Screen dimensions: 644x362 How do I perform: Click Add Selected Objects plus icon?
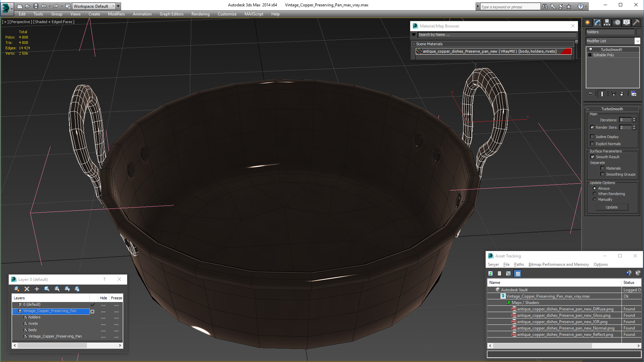[x=37, y=289]
